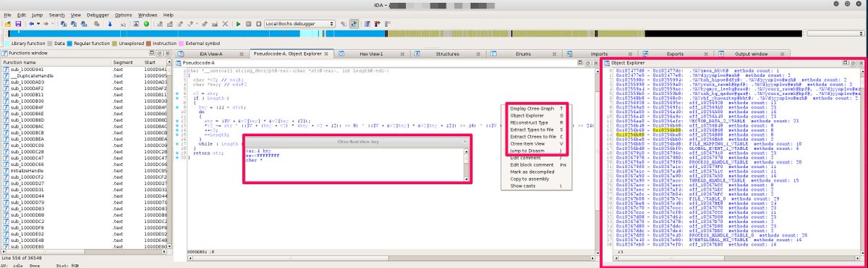Switch to the Output window tab
The height and width of the screenshot is (268, 868).
pyautogui.click(x=752, y=54)
